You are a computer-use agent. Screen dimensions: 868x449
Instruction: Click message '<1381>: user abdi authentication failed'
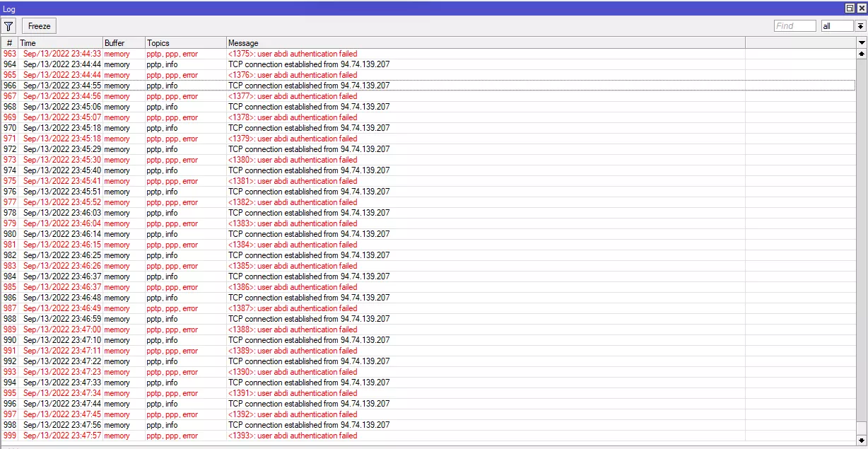(x=293, y=181)
